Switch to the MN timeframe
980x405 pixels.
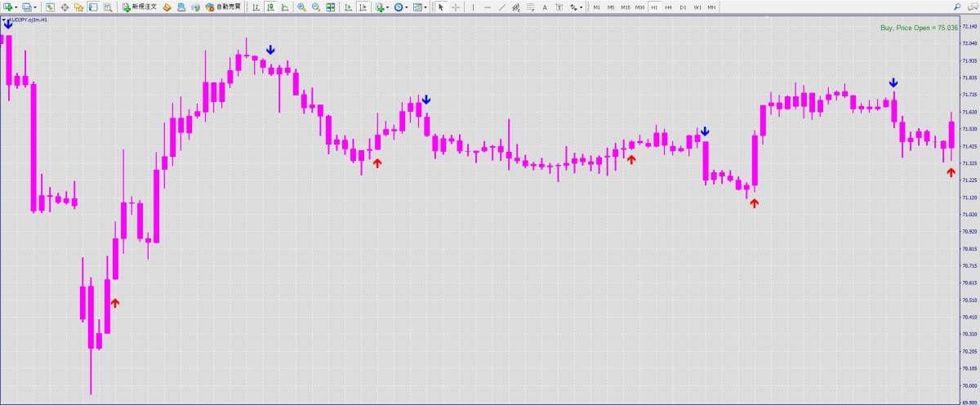(712, 7)
